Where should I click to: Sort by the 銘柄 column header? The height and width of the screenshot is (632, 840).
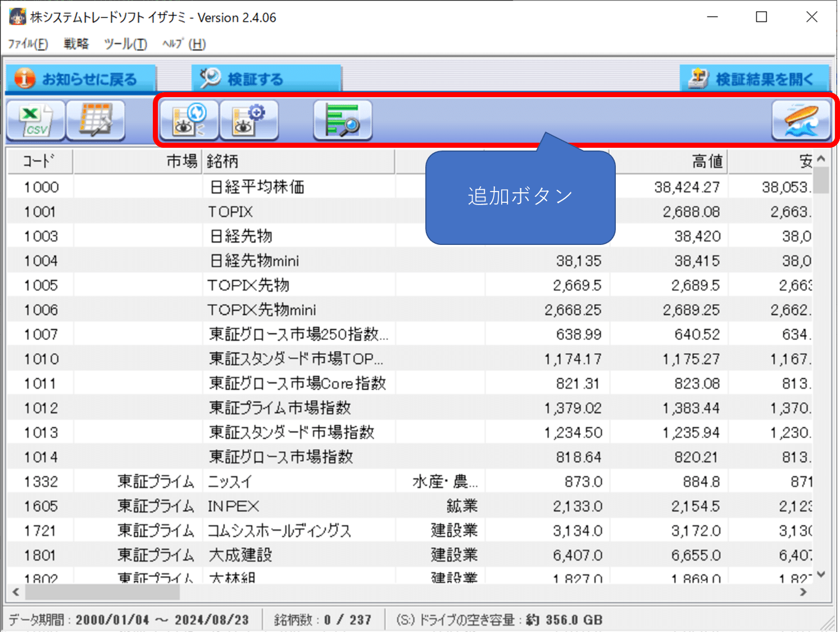(298, 162)
